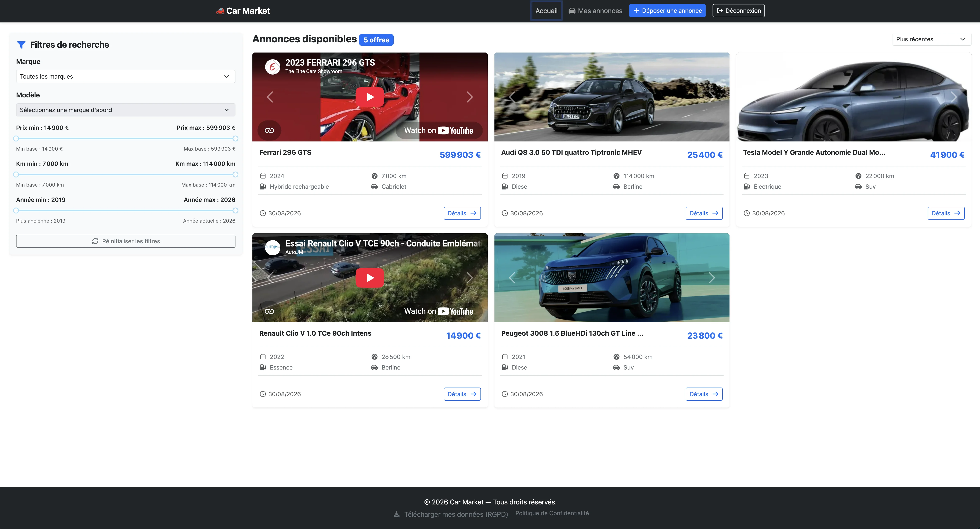Click the calendar icon next to 2022
980x529 pixels.
(x=263, y=357)
